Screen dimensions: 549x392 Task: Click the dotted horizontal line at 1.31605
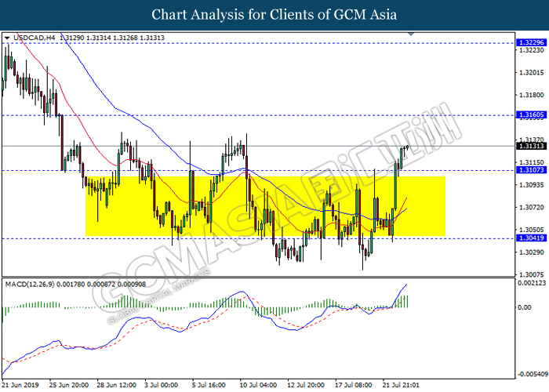(x=258, y=115)
